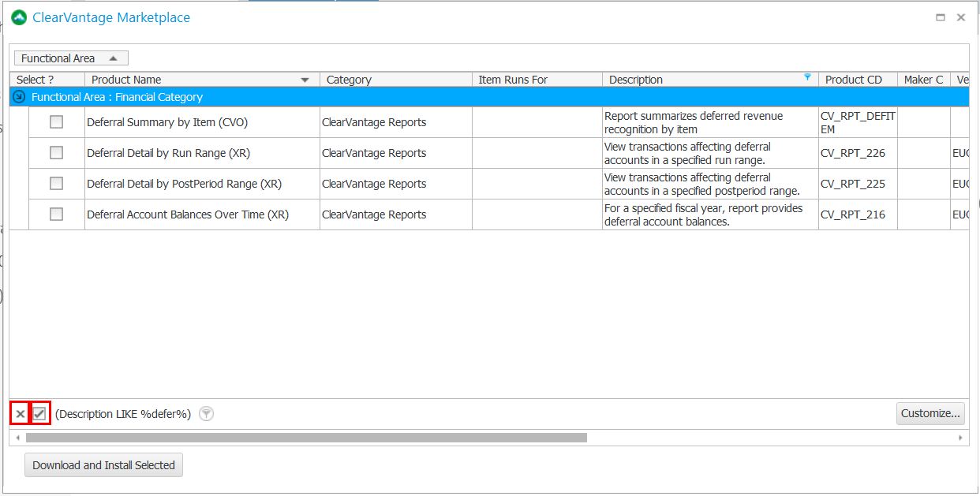Toggle sort on the Functional Area group chip

pyautogui.click(x=71, y=58)
